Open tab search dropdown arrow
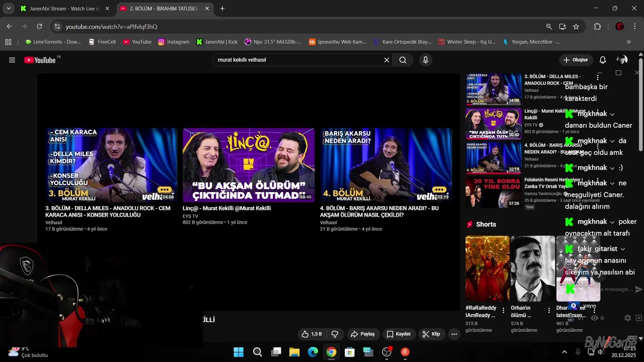The width and height of the screenshot is (644, 362). point(9,9)
